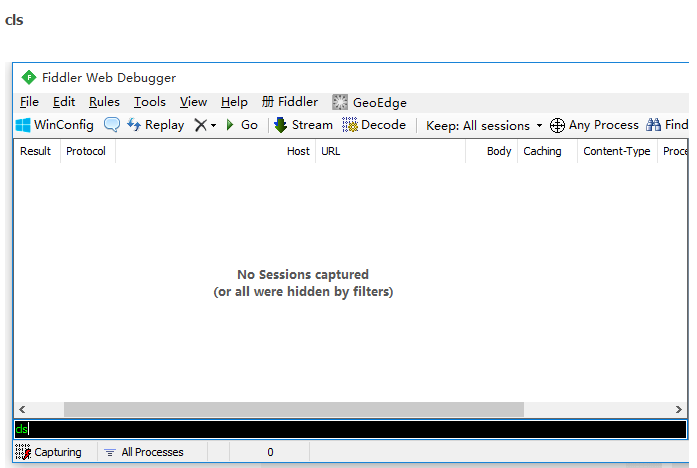Open the Keep: All sessions dropdown
The height and width of the screenshot is (468, 697).
(x=484, y=126)
